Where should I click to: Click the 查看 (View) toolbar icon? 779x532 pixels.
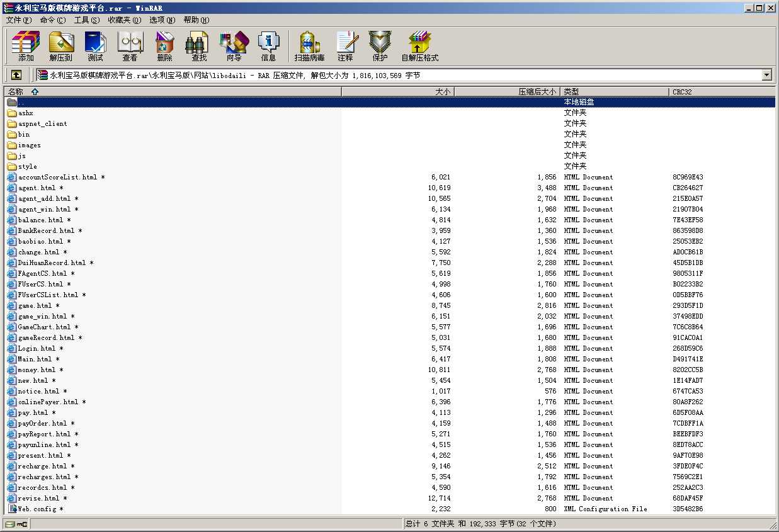pyautogui.click(x=130, y=46)
